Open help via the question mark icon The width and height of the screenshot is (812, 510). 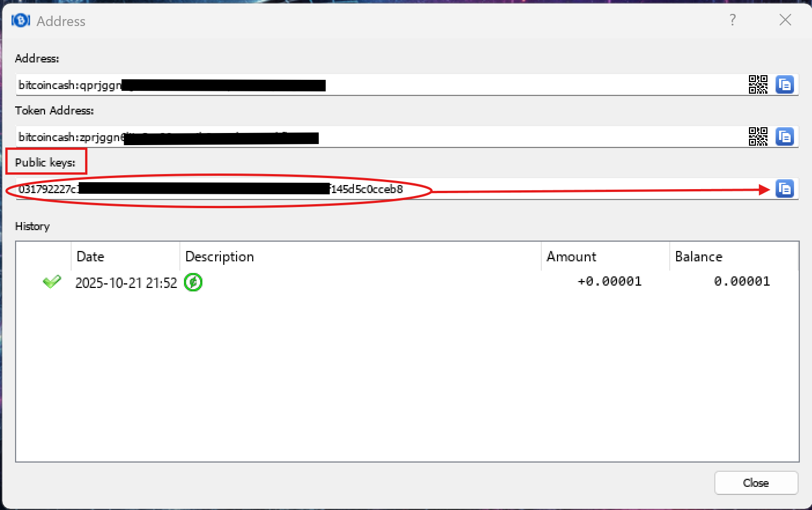pos(732,20)
